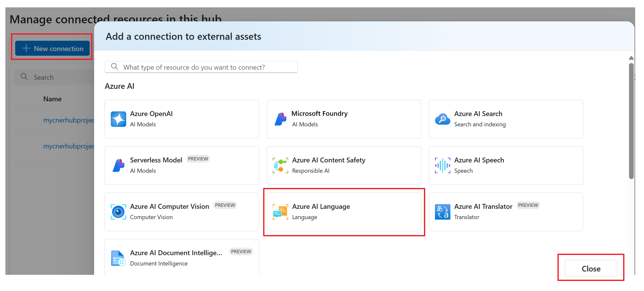The width and height of the screenshot is (644, 291).
Task: Select the Azure AI Speech waveform icon
Action: tap(442, 165)
